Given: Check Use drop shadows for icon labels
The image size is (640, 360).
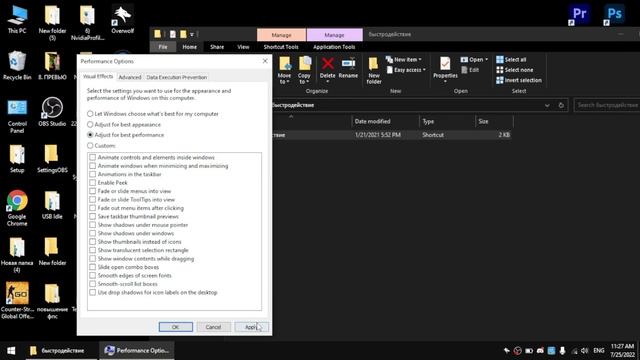Looking at the screenshot, I should tap(93, 292).
